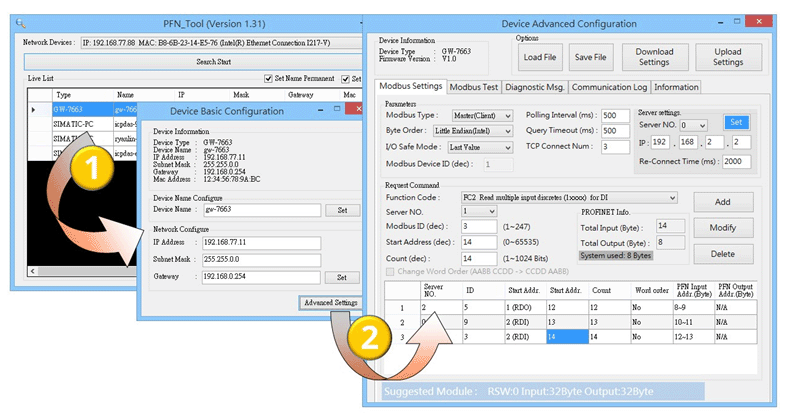Click second IP octet field 168
This screenshot has height=420, width=789.
click(x=688, y=142)
